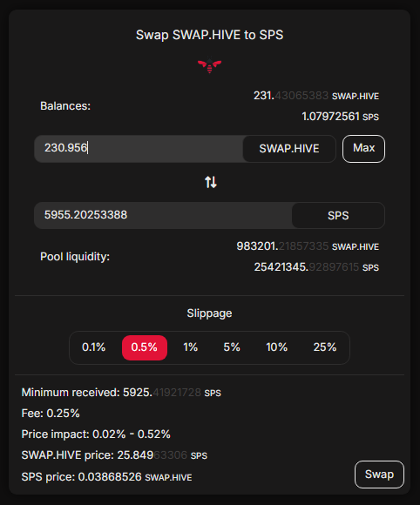Click the Max amount button
This screenshot has height=505, width=420.
click(x=363, y=149)
